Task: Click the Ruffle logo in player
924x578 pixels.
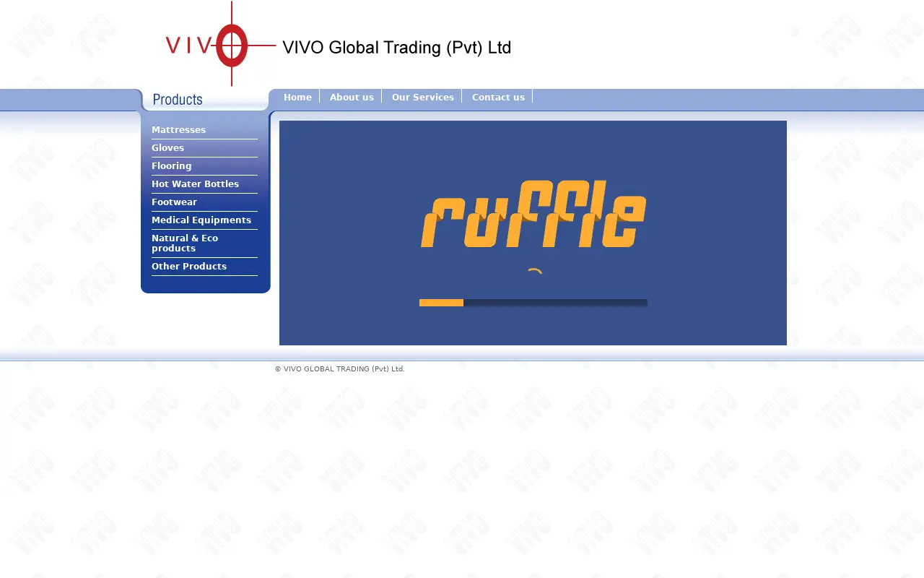Action: [x=533, y=214]
